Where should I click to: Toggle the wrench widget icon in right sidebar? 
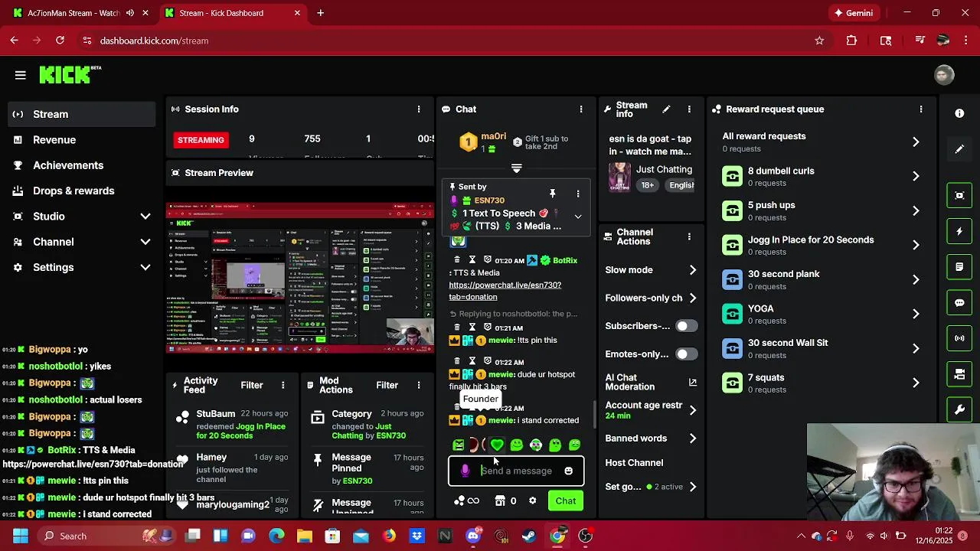(959, 410)
